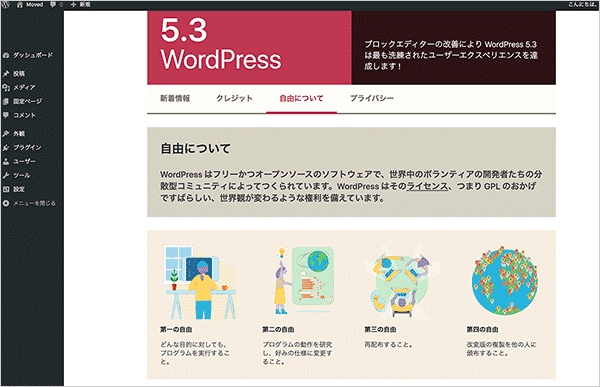
Task: Select the 自由について tab
Action: point(302,98)
